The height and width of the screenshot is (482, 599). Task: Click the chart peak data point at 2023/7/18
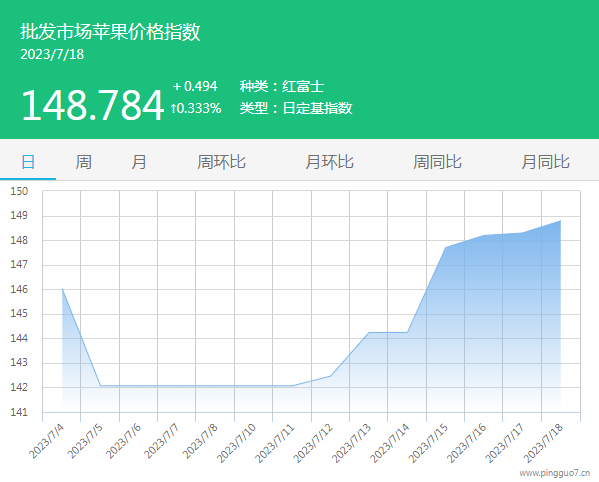(x=560, y=221)
